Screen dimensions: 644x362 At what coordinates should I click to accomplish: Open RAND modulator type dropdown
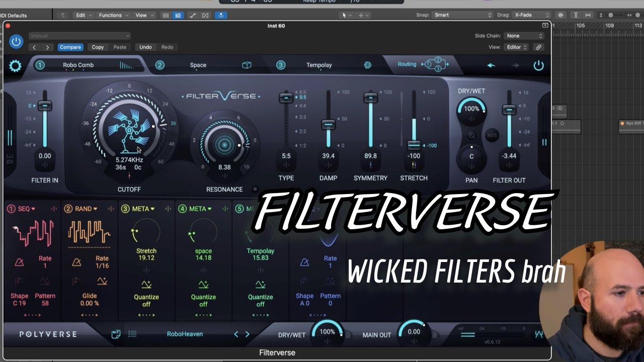[x=87, y=209]
